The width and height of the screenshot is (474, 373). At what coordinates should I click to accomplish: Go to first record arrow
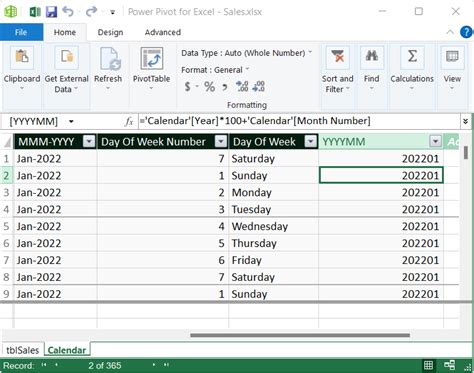44,365
